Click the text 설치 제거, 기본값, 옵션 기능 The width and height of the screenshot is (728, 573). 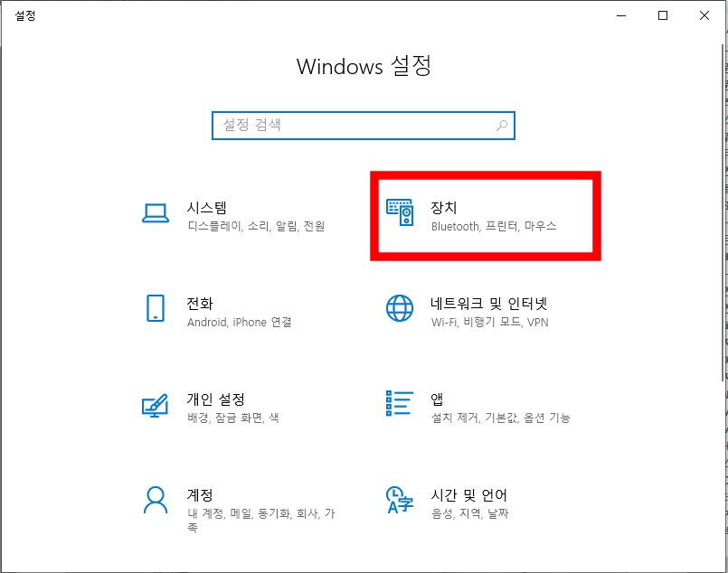pos(500,418)
